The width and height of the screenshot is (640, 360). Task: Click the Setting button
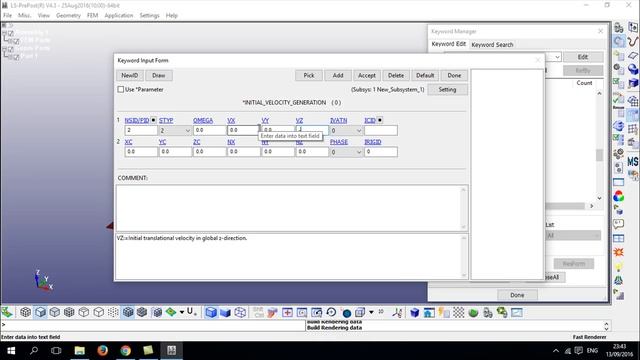pyautogui.click(x=447, y=89)
